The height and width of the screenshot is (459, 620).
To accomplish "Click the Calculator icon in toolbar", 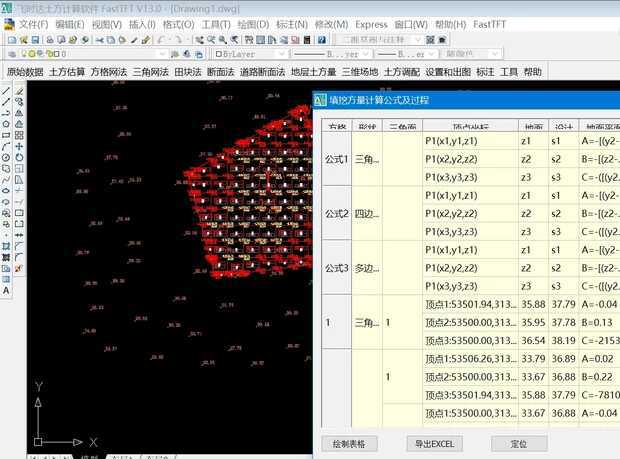I will point(307,40).
